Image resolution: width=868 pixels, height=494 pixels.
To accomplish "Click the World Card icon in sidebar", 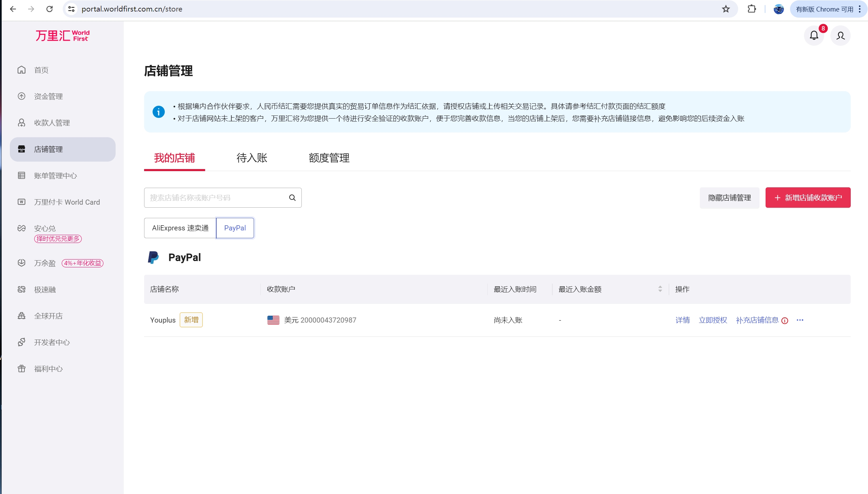I will [x=21, y=202].
